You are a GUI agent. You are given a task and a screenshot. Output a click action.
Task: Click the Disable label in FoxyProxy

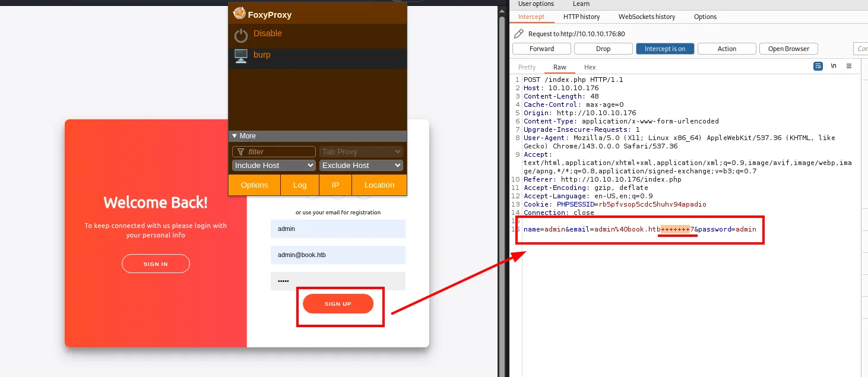(268, 33)
